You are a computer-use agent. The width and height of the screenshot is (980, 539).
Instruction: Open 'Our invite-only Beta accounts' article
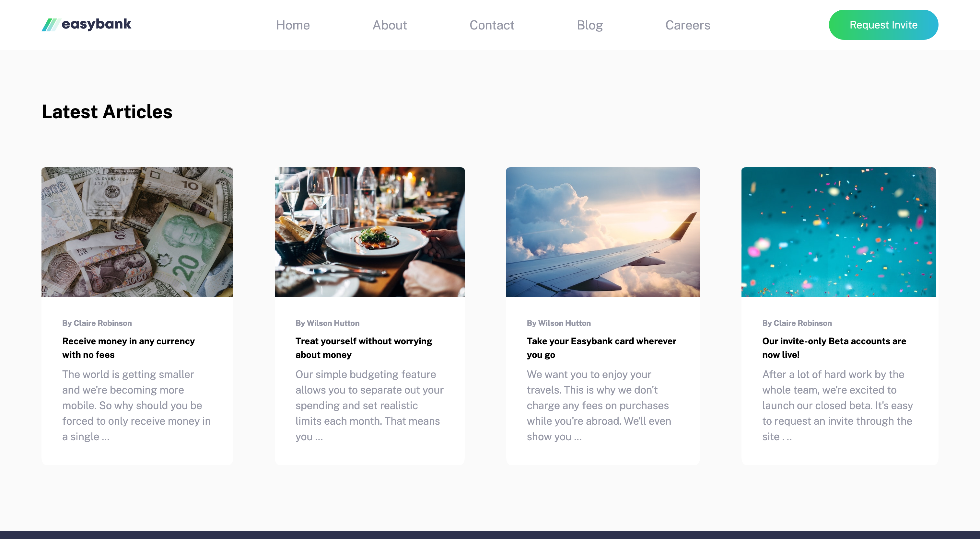(x=834, y=348)
